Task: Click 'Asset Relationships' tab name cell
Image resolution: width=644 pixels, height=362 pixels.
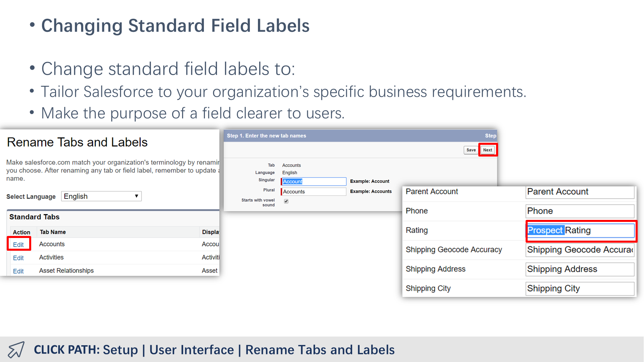Action: point(66,270)
